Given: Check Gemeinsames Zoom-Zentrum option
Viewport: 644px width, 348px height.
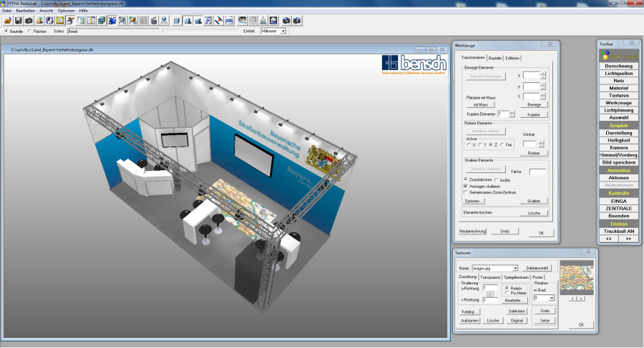Looking at the screenshot, I should click(x=466, y=192).
